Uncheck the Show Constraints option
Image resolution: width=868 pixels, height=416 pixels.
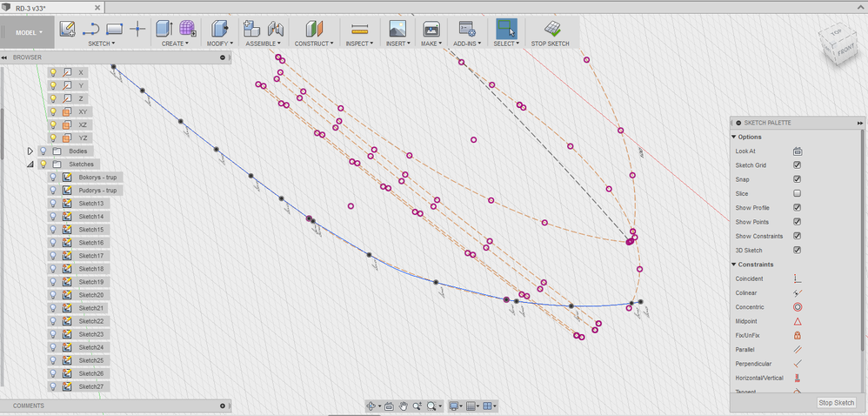point(798,236)
